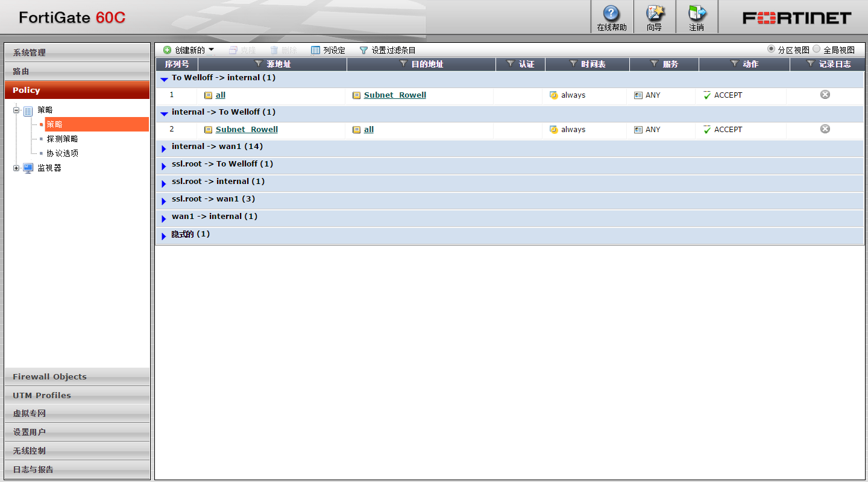Select the section view (分区视图) radio button

click(x=771, y=49)
